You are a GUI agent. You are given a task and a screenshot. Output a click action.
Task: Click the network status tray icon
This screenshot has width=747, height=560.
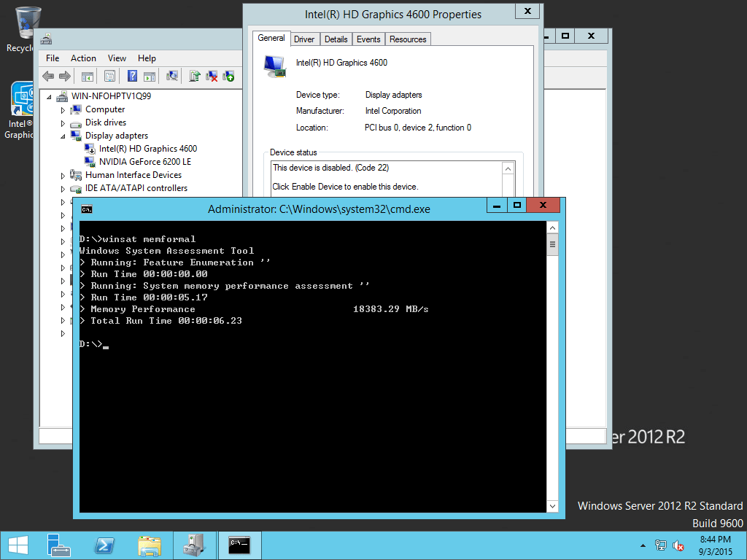[x=661, y=545]
